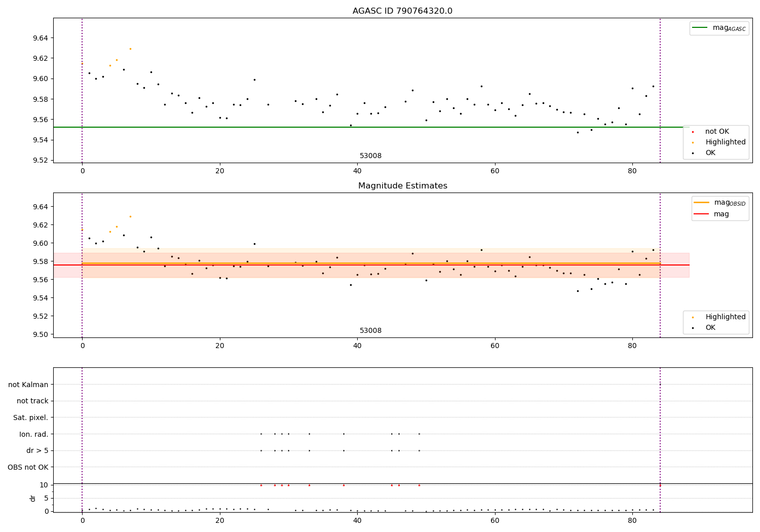
Task: Click the '80' x-tick under the top plot
Action: point(632,171)
